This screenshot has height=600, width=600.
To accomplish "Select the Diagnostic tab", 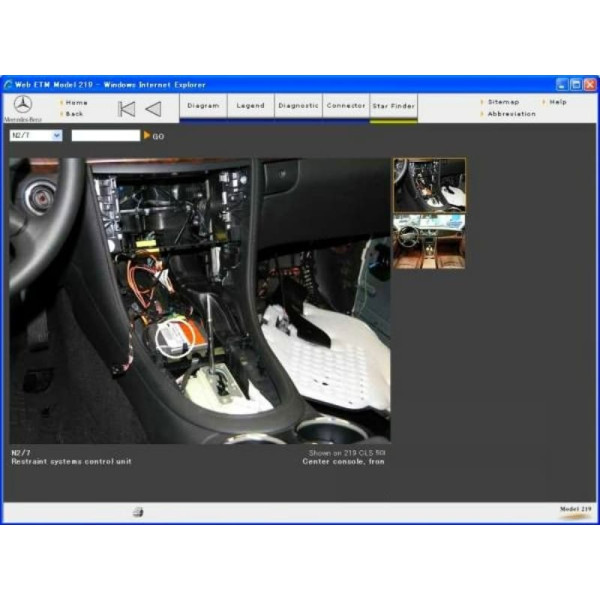I will (x=298, y=106).
